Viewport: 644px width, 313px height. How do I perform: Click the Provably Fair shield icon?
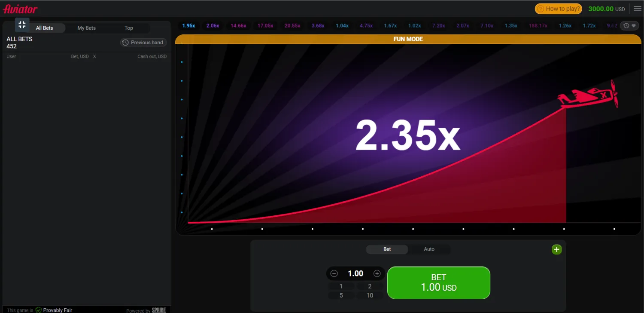39,310
